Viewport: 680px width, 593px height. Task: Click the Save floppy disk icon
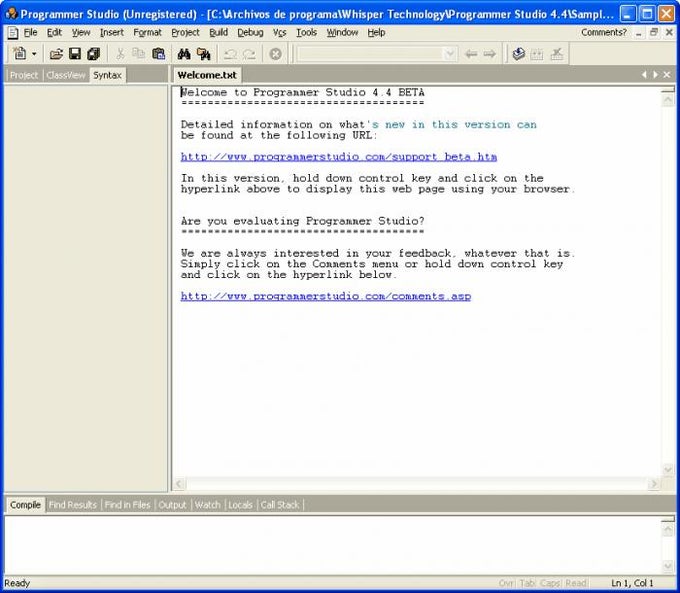[75, 54]
